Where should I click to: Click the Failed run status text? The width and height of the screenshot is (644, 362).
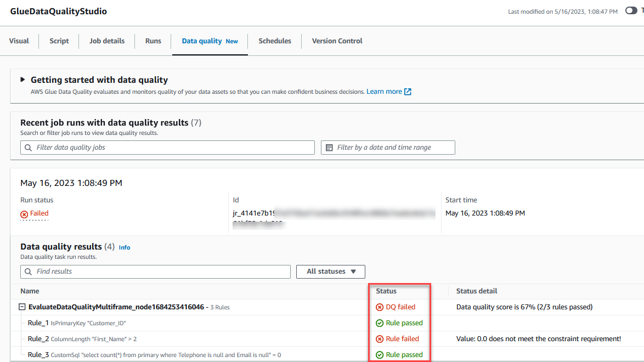coord(39,213)
